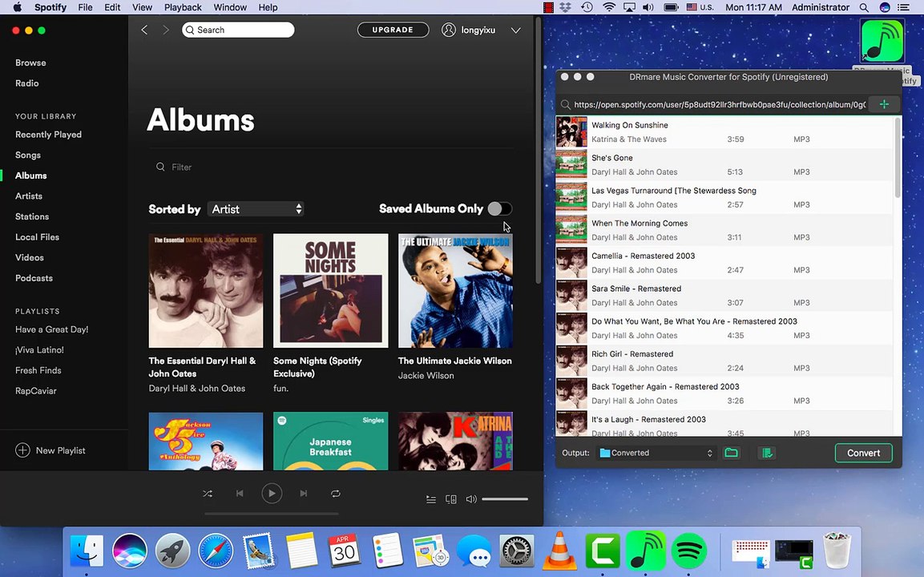This screenshot has width=924, height=577.
Task: Open the File menu in menu bar
Action: tap(86, 7)
